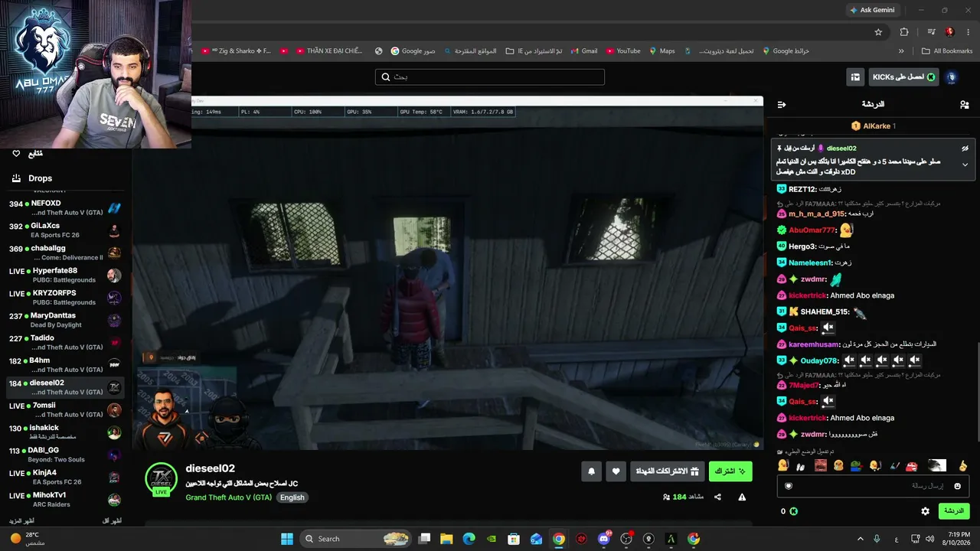Click the Kick search box
Viewport: 980px width, 551px height.
coord(490,77)
